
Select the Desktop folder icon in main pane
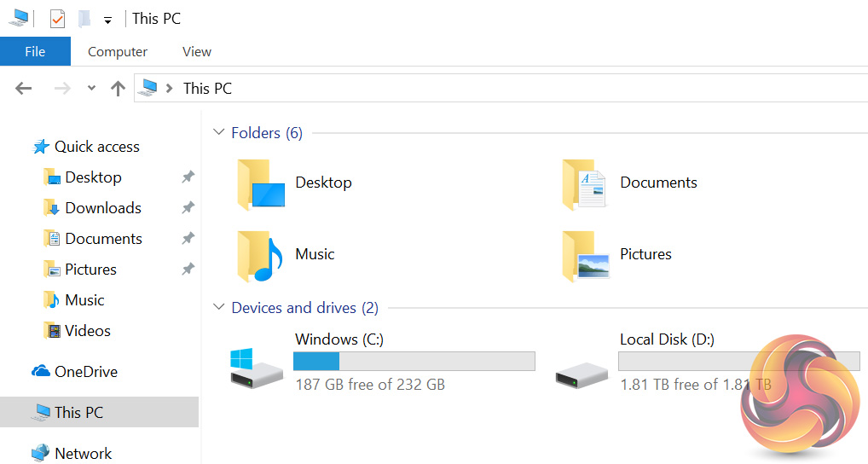point(261,184)
